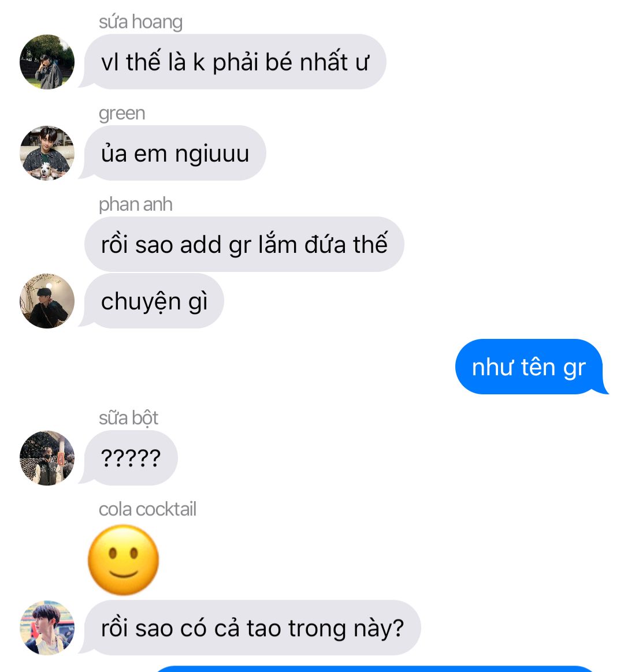Select message 'vl thế là k phải bé nhất ư'

click(x=235, y=62)
